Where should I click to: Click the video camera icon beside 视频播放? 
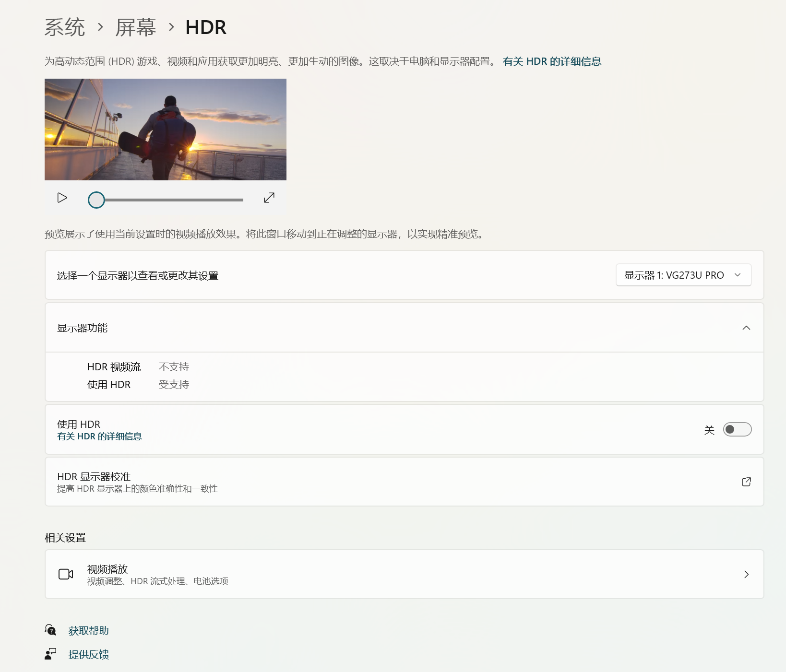click(x=66, y=574)
